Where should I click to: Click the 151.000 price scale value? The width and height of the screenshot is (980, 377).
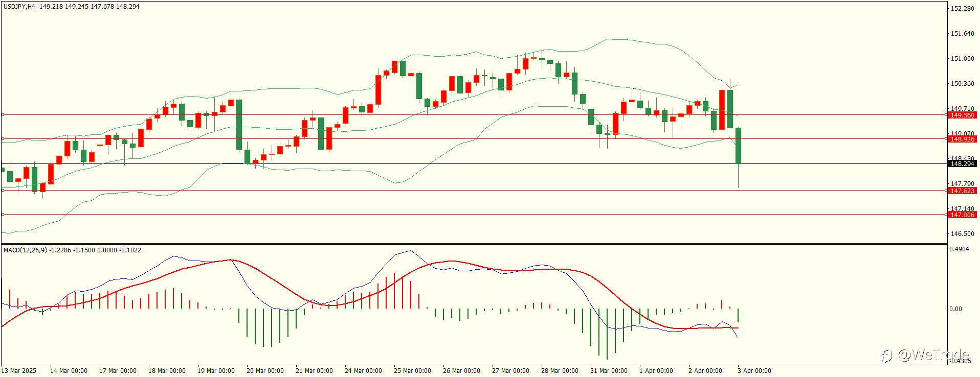point(962,59)
